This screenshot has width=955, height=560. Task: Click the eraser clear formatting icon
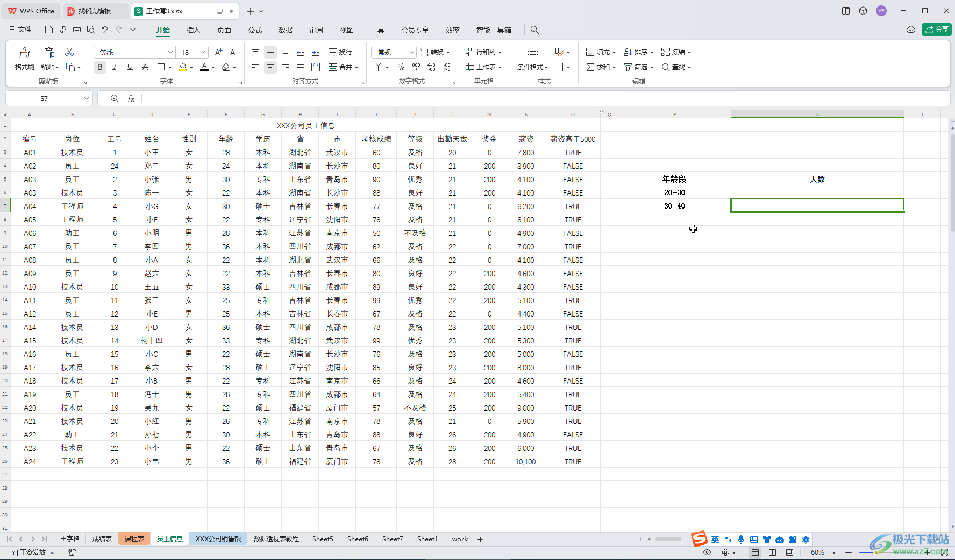coord(226,67)
